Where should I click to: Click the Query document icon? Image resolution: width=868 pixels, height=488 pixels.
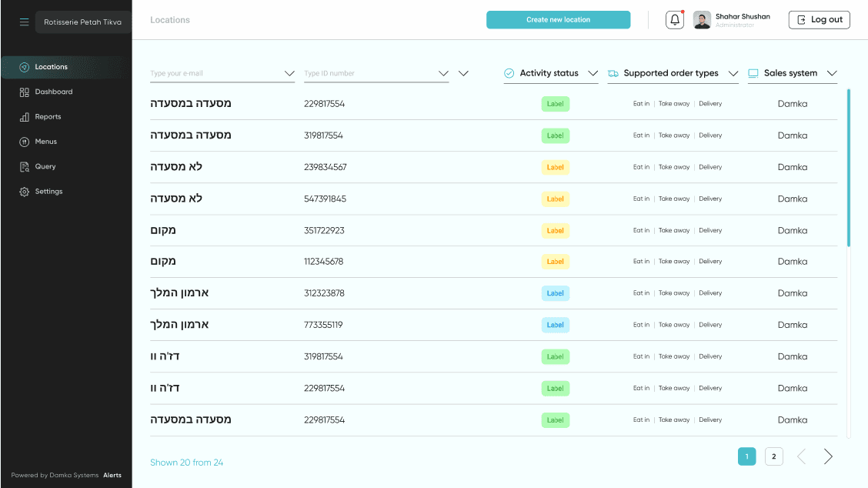pyautogui.click(x=24, y=167)
